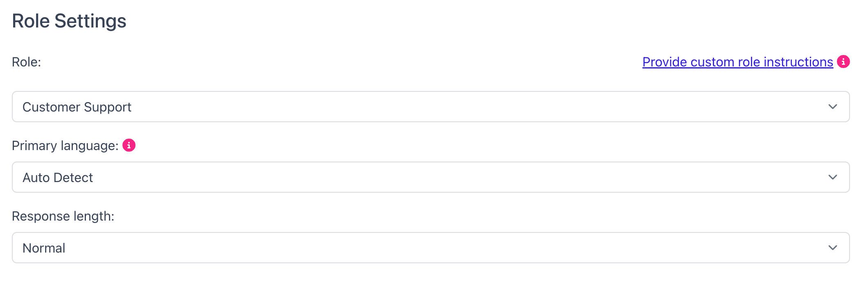Change the language from Auto Detect
868x287 pixels.
[431, 177]
